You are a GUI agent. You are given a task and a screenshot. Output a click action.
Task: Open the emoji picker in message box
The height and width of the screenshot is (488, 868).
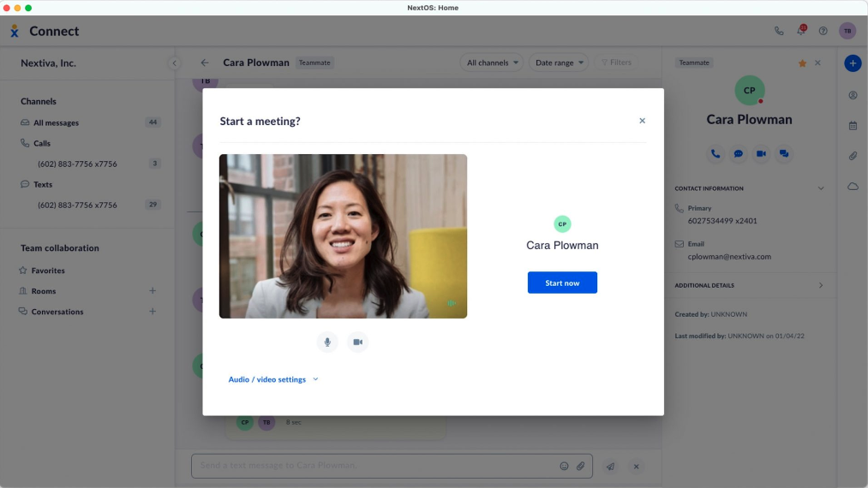coord(564,467)
